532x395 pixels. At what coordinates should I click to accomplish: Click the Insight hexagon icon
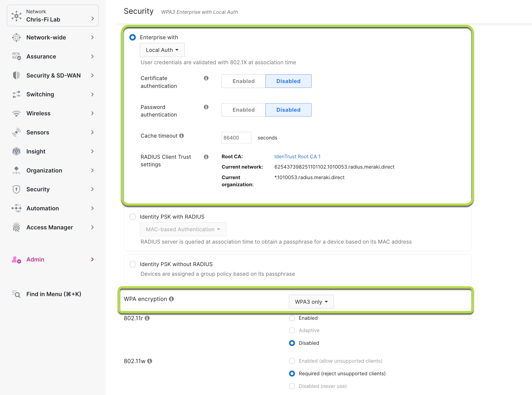coord(16,151)
